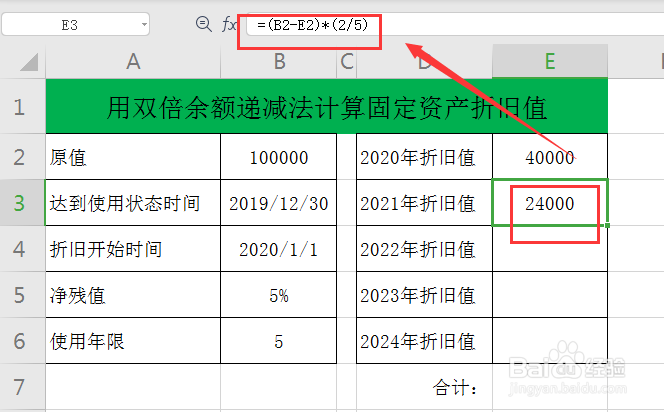Click cell 2023年折旧值
Viewport: 664px width, 412px height.
(x=424, y=295)
